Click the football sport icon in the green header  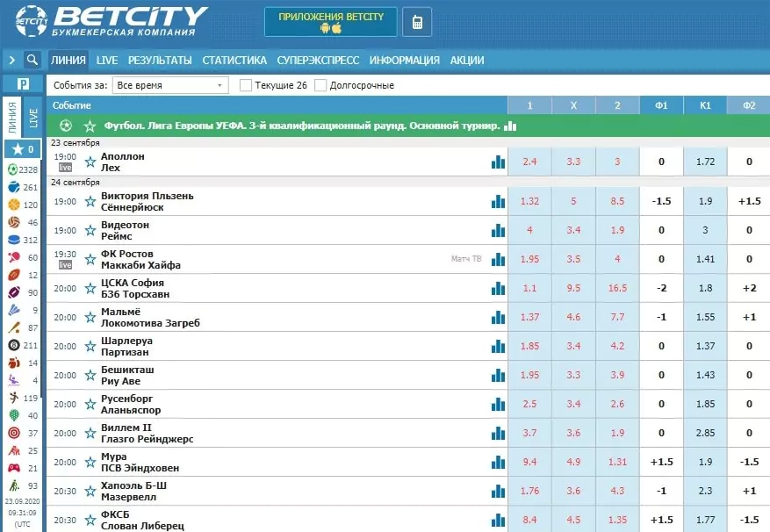[65, 126]
